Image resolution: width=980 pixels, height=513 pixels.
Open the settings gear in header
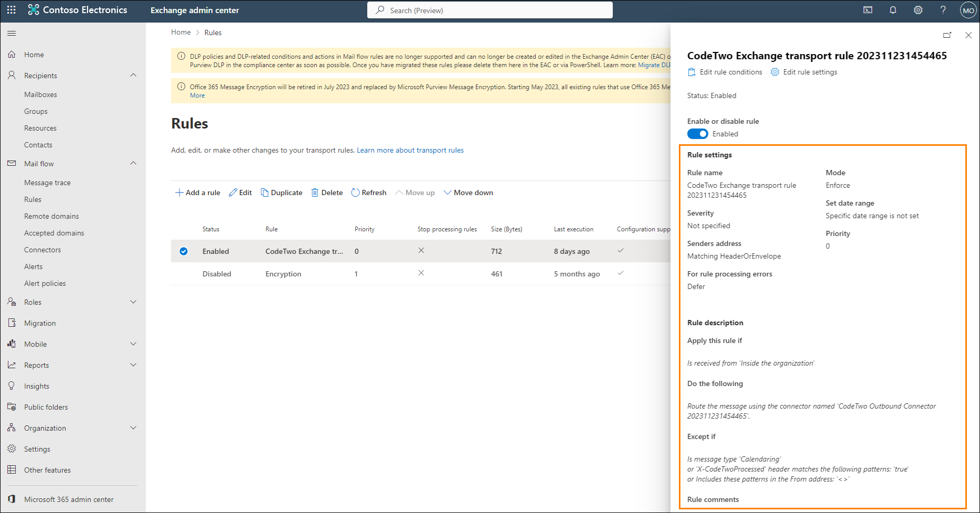click(918, 10)
